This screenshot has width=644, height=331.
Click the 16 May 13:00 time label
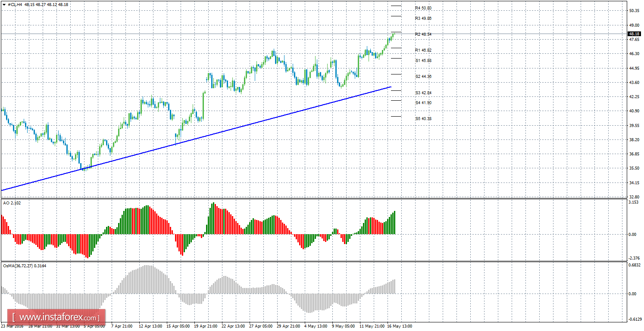pos(400,326)
